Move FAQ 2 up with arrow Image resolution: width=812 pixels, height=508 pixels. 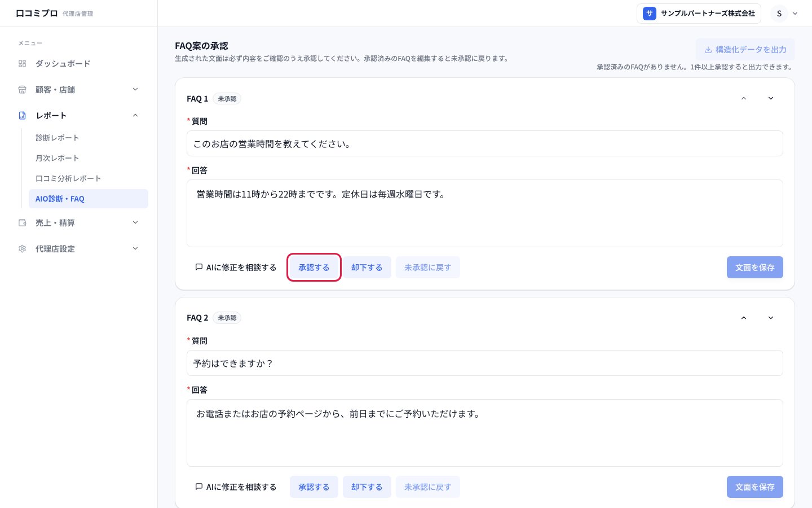point(744,318)
